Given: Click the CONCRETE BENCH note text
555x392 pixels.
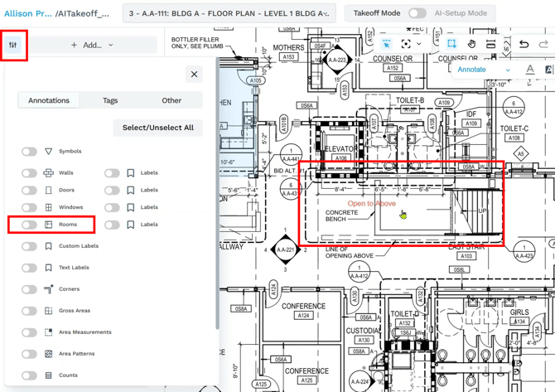Looking at the screenshot, I should [341, 215].
